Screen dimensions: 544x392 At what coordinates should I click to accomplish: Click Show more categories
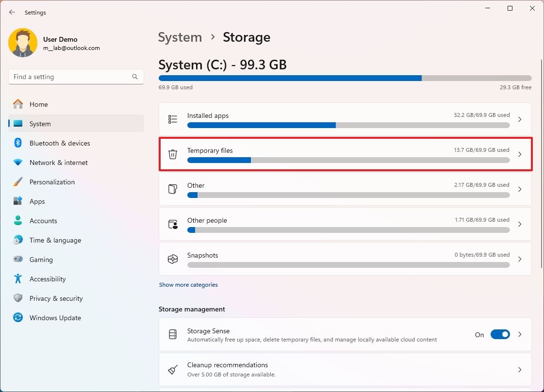[188, 285]
